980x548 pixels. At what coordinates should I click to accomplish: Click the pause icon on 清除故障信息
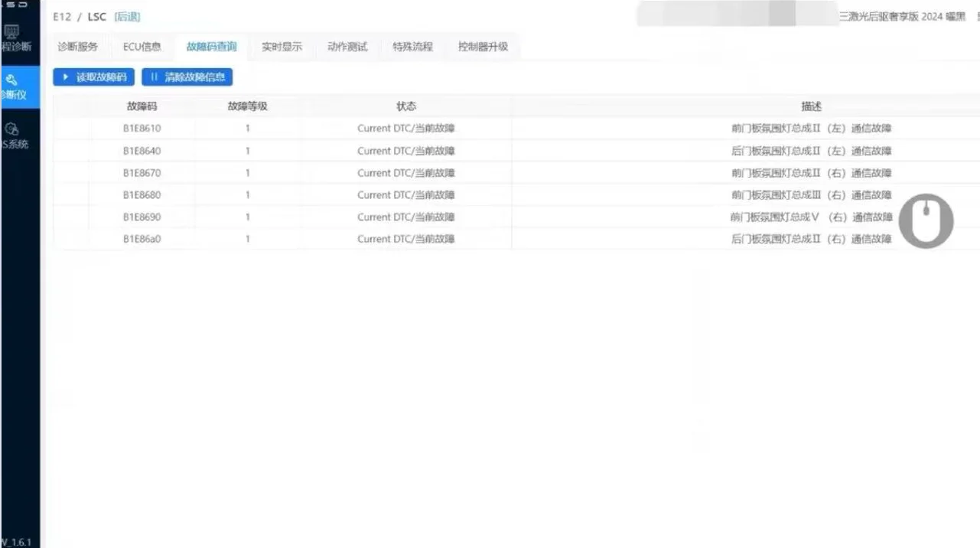tap(155, 77)
